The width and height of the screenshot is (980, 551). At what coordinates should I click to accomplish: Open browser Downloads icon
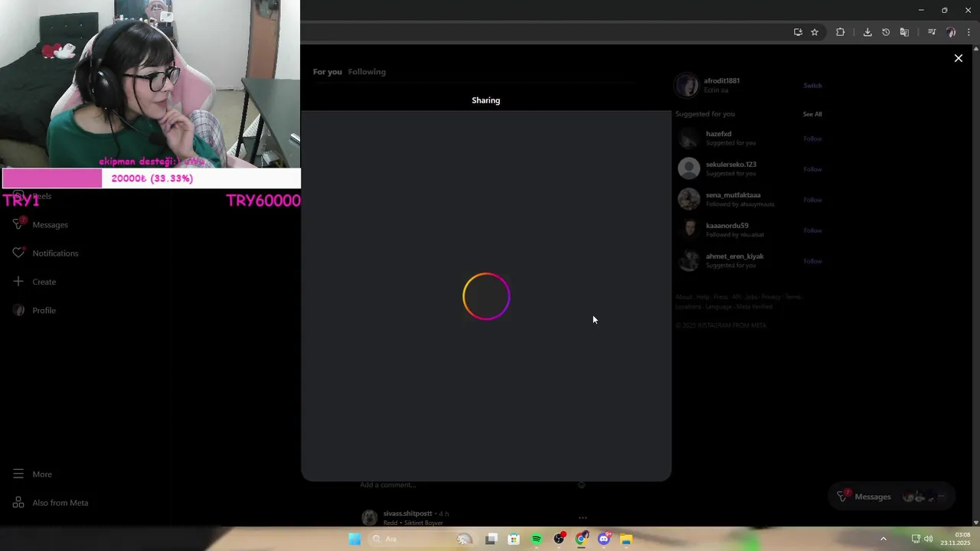tap(867, 32)
